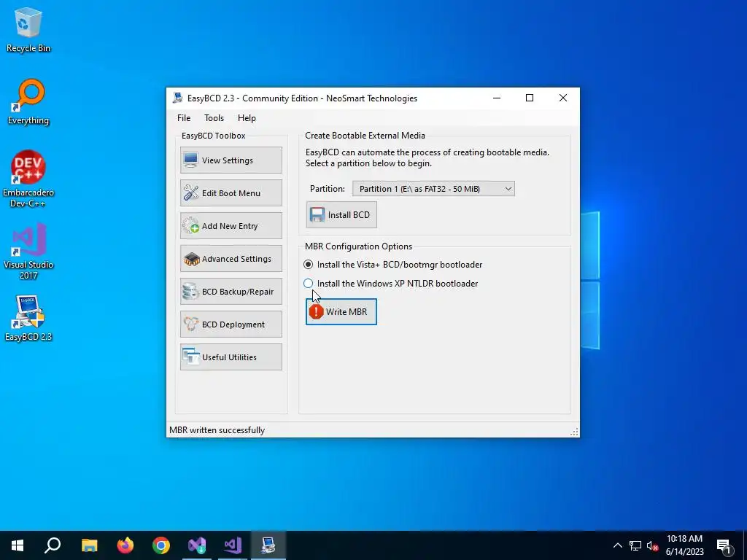747x560 pixels.
Task: Go to Add New Entry
Action: (x=231, y=226)
